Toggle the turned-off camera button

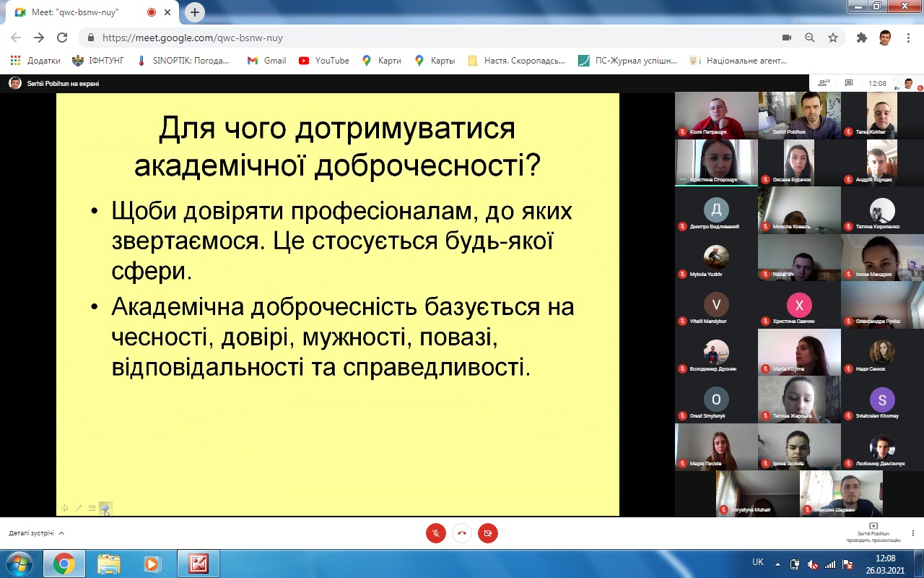click(488, 533)
